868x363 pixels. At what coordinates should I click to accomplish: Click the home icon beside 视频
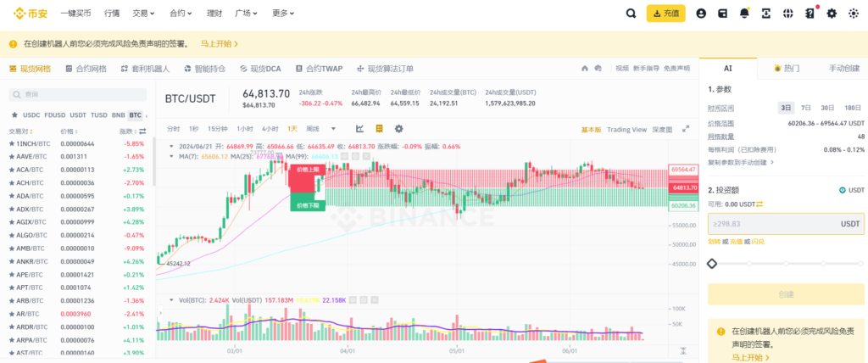pos(585,68)
